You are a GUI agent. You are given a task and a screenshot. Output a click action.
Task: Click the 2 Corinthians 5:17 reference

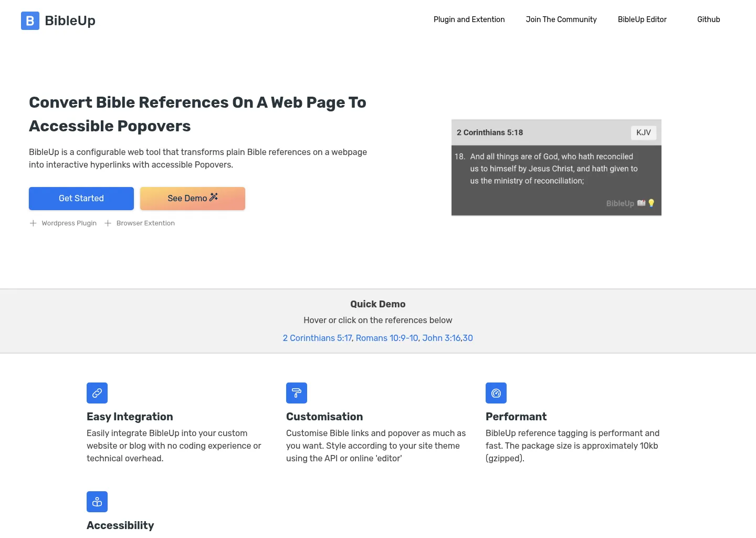tap(317, 338)
